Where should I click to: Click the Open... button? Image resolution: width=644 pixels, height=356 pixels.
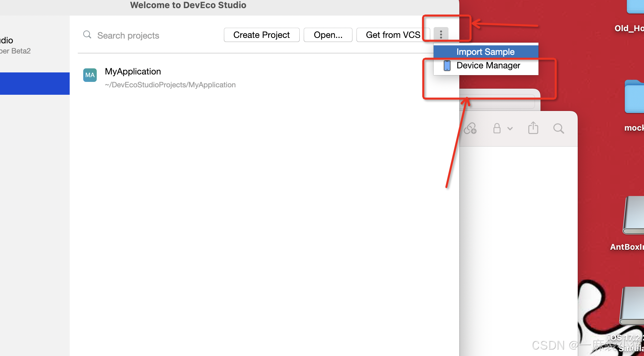(x=328, y=35)
